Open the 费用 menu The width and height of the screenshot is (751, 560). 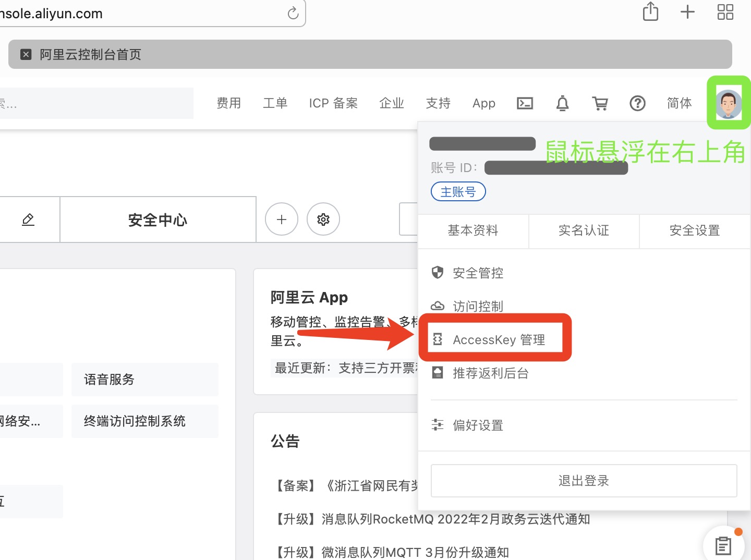click(x=229, y=103)
